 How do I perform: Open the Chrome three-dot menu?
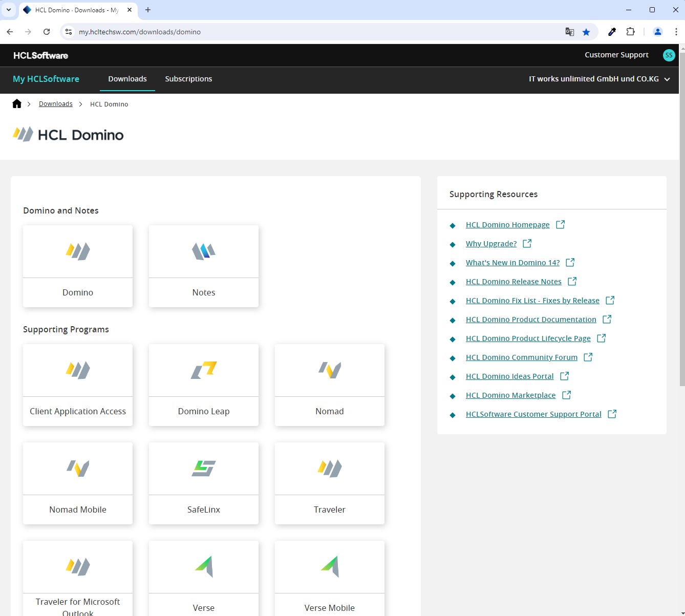point(676,32)
